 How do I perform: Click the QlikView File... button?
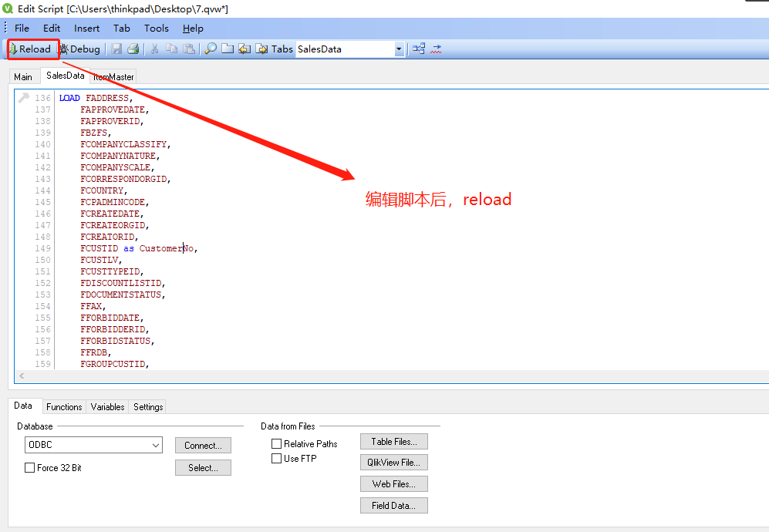394,463
